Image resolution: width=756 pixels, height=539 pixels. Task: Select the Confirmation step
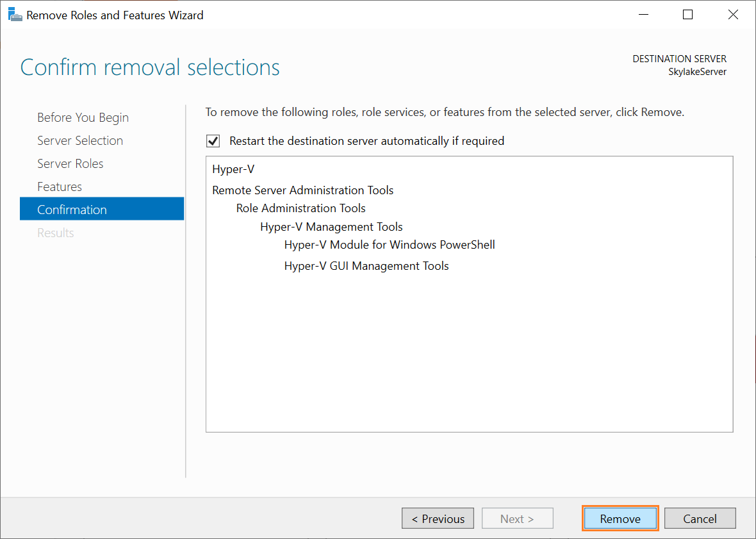(x=102, y=209)
